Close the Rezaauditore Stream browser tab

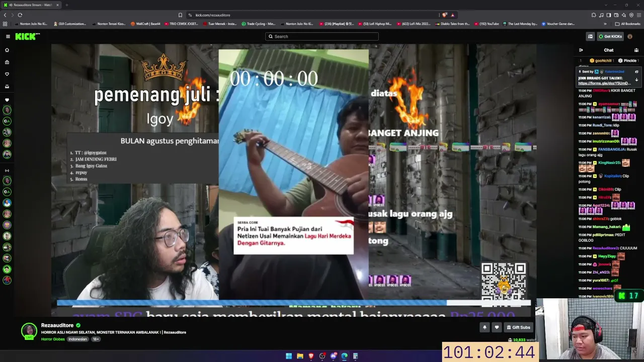point(57,5)
